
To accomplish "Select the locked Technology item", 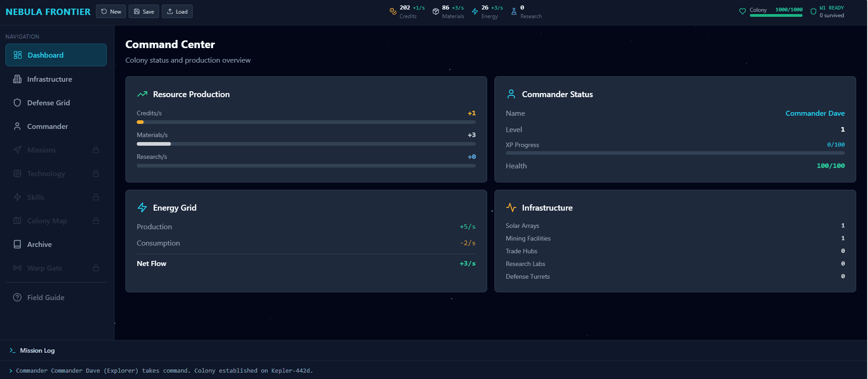I will [56, 173].
